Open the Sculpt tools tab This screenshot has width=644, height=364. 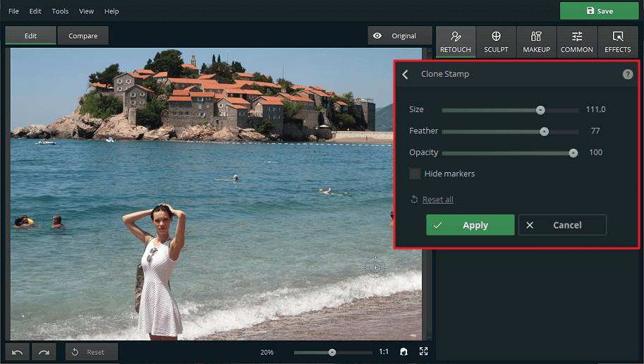click(496, 42)
